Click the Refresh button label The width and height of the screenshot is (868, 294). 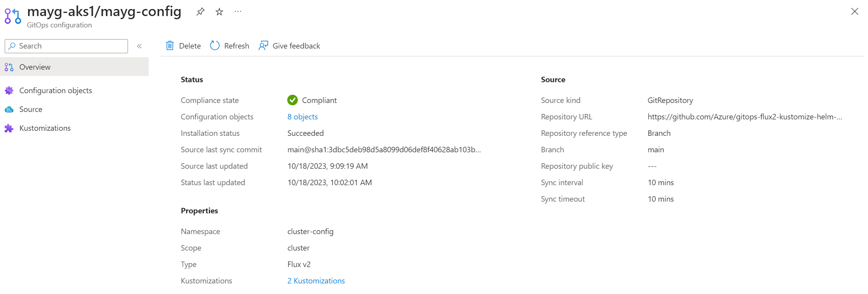(236, 46)
